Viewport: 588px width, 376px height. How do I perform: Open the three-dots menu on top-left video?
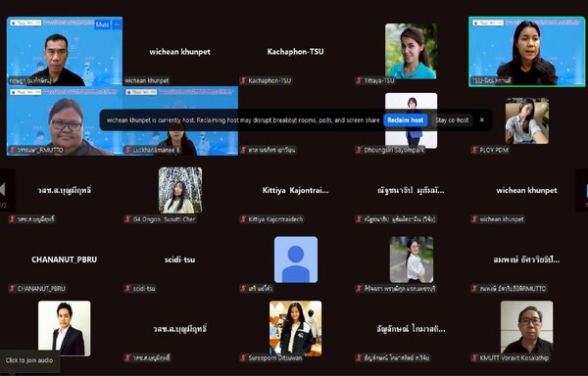[x=117, y=24]
